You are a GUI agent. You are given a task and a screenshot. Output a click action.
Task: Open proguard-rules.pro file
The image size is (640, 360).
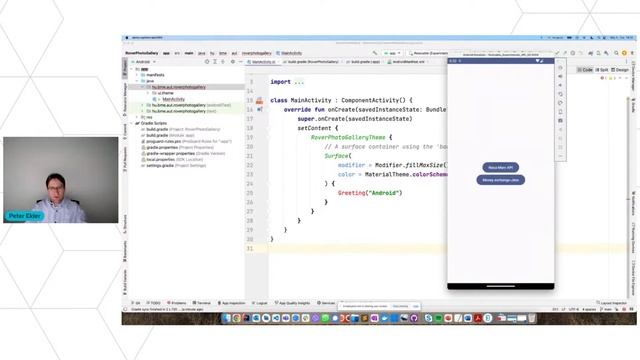coord(186,141)
